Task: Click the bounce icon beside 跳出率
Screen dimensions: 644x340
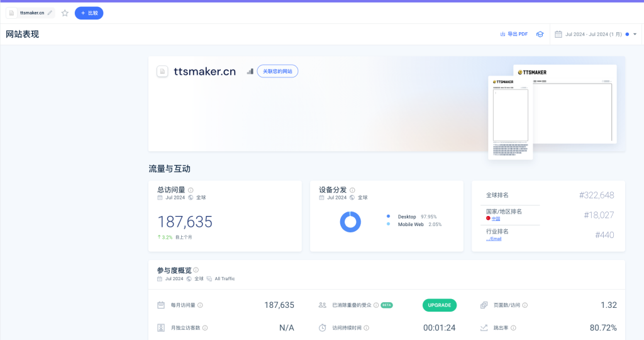Action: 484,327
